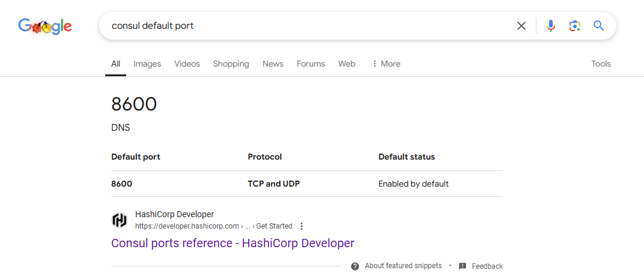Viewport: 644px width, 273px height.
Task: Switch to the Images tab
Action: pos(147,64)
